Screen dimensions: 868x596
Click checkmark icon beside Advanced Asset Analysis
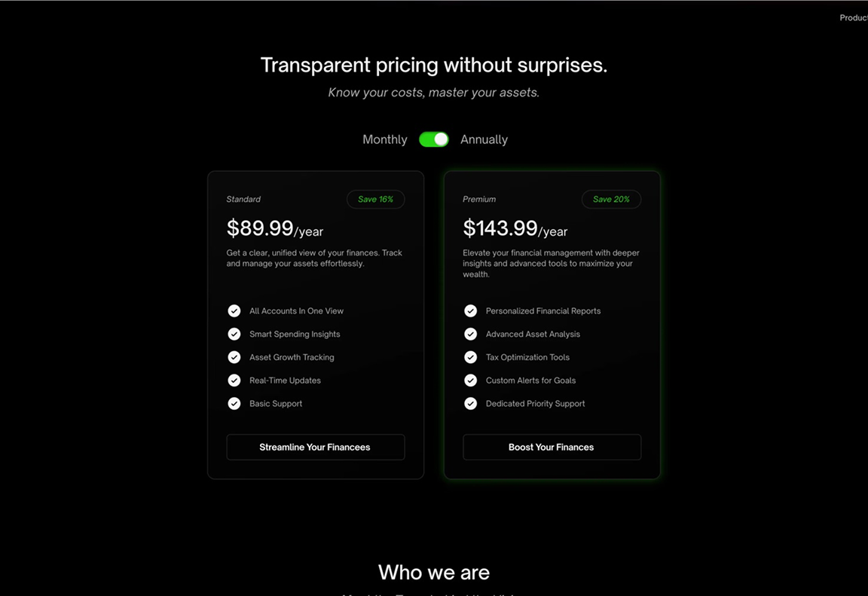(x=471, y=334)
